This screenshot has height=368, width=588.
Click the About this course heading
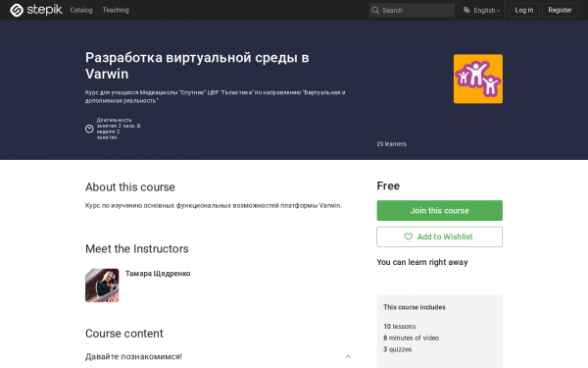click(130, 187)
